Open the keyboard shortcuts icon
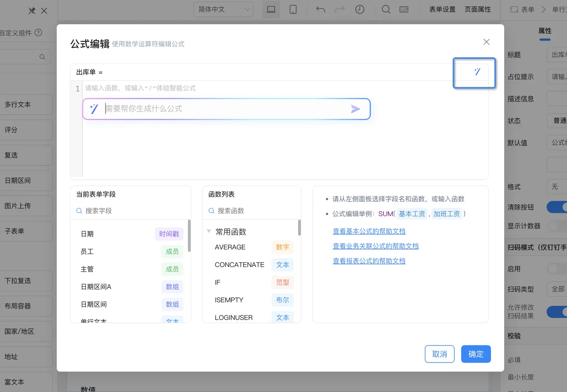The image size is (567, 392). tap(404, 9)
